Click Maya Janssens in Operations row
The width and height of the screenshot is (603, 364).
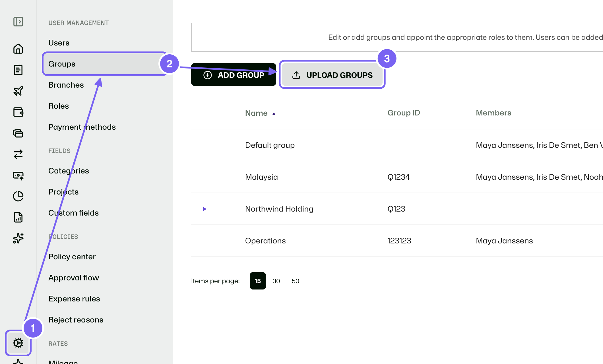504,241
